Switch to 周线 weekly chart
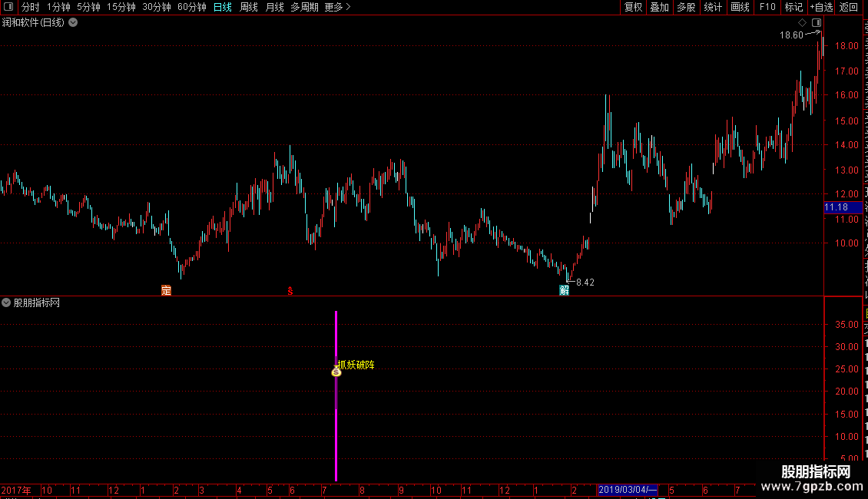Image resolution: width=868 pixels, height=499 pixels. tap(249, 7)
